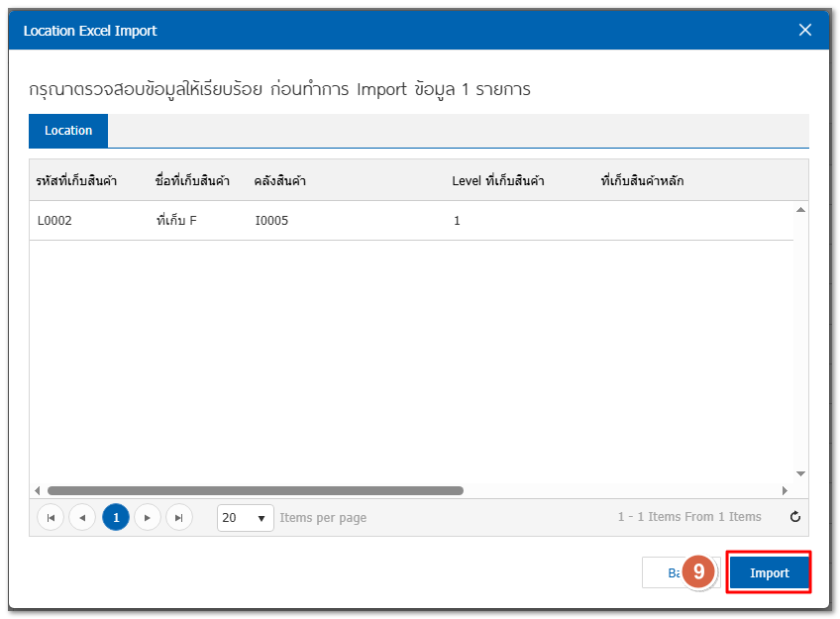Select the L0002 row in grid
840x619 pixels.
tap(55, 221)
